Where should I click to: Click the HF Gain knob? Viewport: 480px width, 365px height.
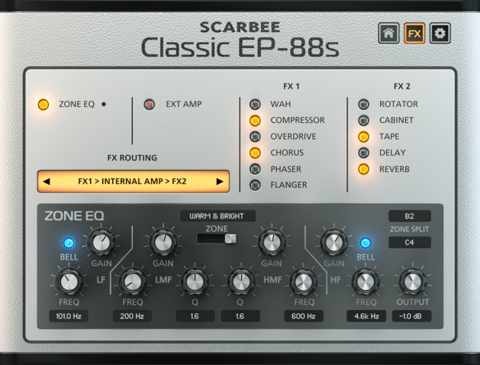(x=334, y=243)
